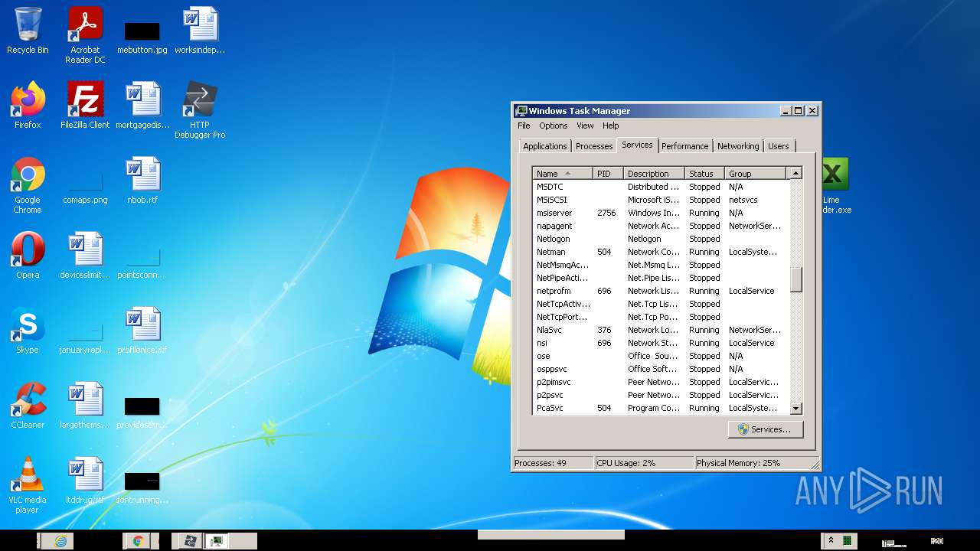The width and height of the screenshot is (980, 551).
Task: Switch to the Performance tab
Action: tap(685, 146)
